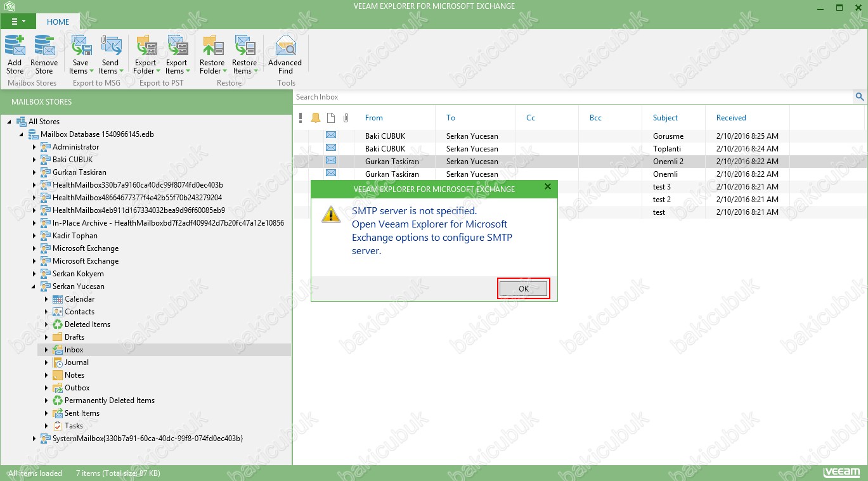Click the Export Items icon
This screenshot has height=481, width=868.
click(x=177, y=46)
